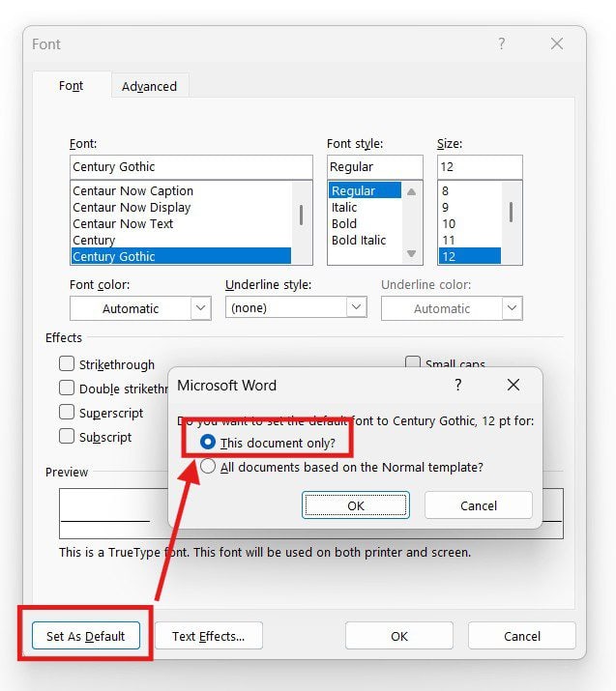
Task: Click OK in the Microsoft Word prompt
Action: pyautogui.click(x=356, y=505)
